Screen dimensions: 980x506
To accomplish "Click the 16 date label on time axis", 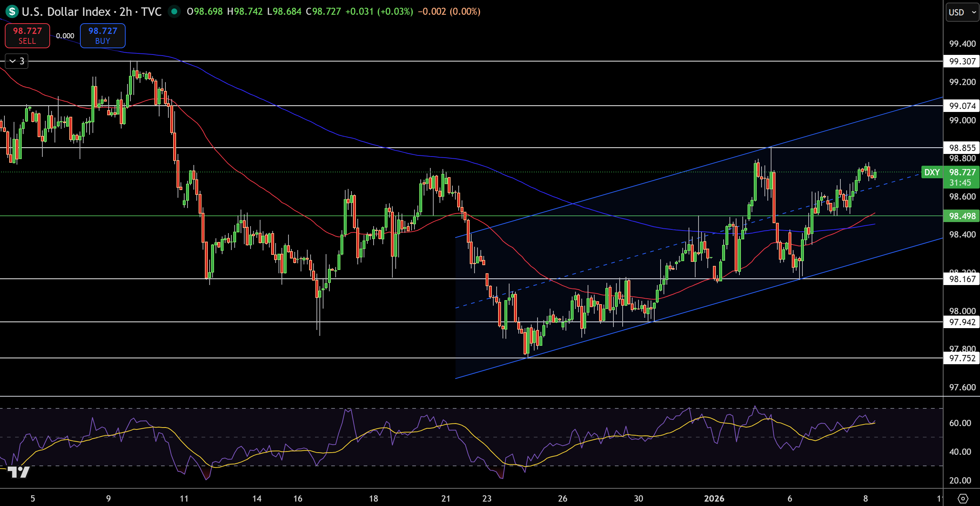I will (x=298, y=498).
